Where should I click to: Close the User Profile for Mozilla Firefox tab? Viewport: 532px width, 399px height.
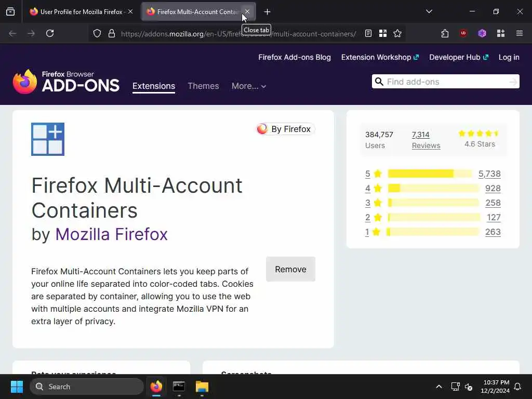tap(130, 11)
